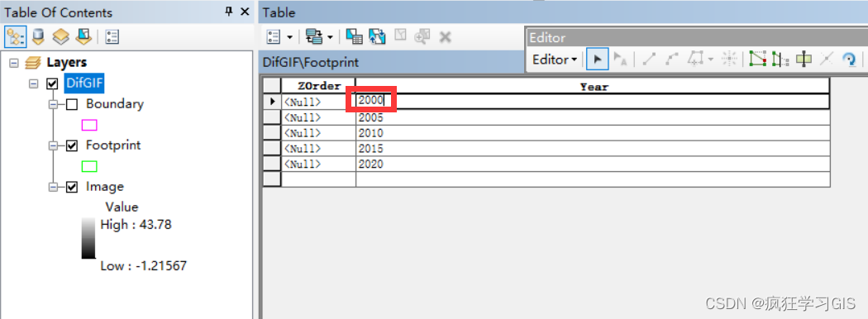Switch to List By Visibility view
Image resolution: width=868 pixels, height=319 pixels.
pos(61,37)
